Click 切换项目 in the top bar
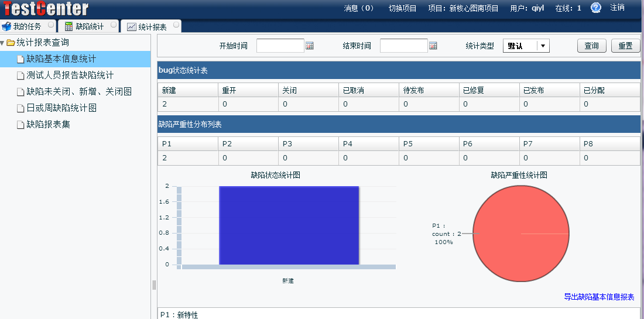The height and width of the screenshot is (319, 644). (402, 8)
